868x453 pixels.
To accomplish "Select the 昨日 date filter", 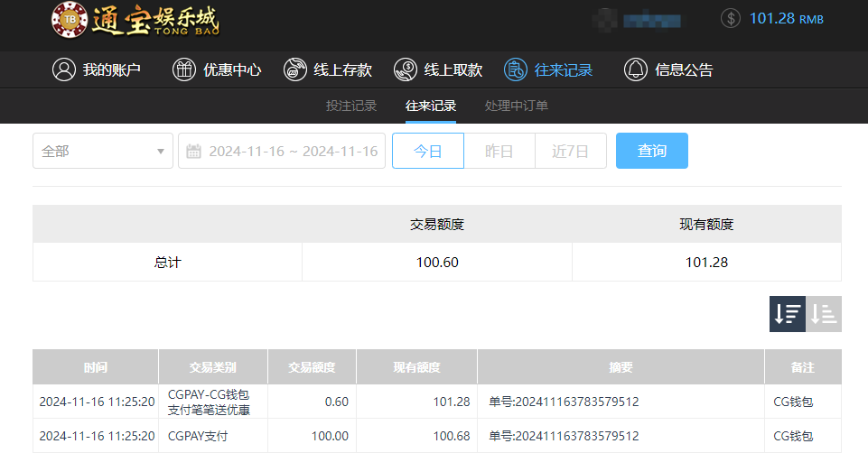I will [499, 151].
